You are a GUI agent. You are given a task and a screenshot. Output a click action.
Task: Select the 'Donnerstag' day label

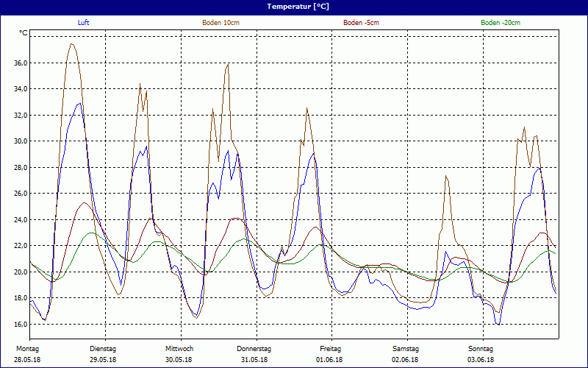coord(254,348)
